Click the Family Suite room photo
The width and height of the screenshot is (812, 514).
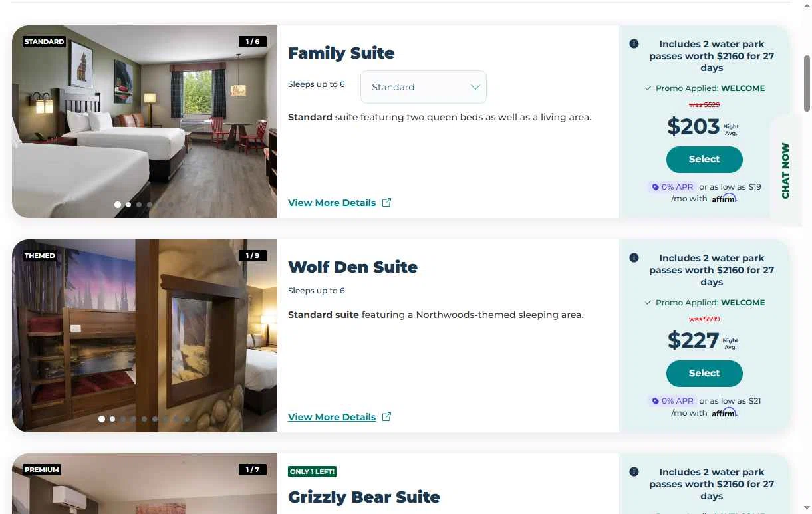pyautogui.click(x=144, y=122)
